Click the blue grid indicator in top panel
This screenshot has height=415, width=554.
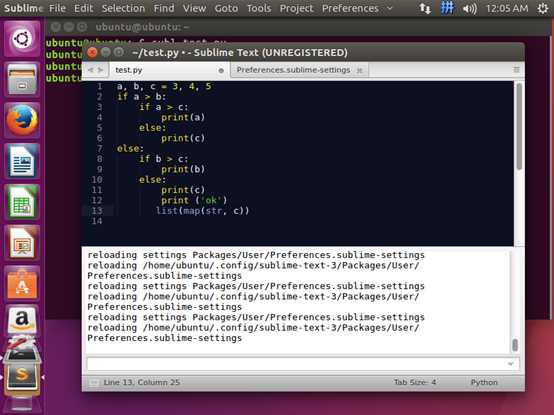[447, 8]
